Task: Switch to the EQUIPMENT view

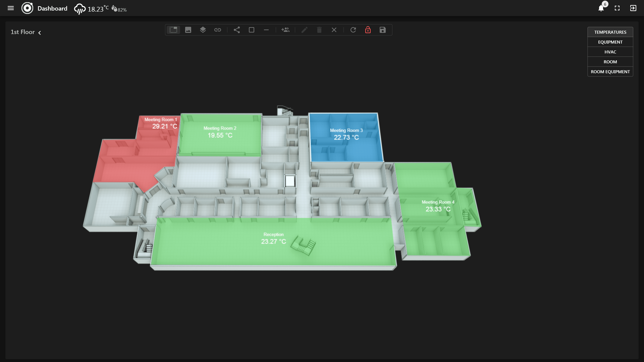Action: pyautogui.click(x=610, y=42)
